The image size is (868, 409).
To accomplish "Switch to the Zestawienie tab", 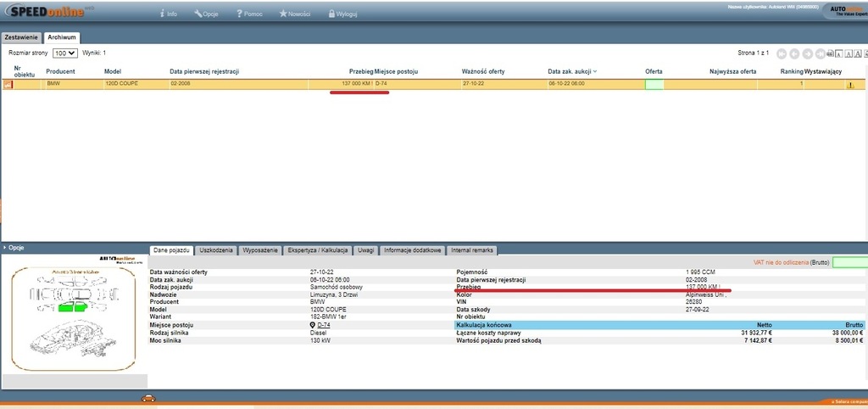I will (21, 37).
